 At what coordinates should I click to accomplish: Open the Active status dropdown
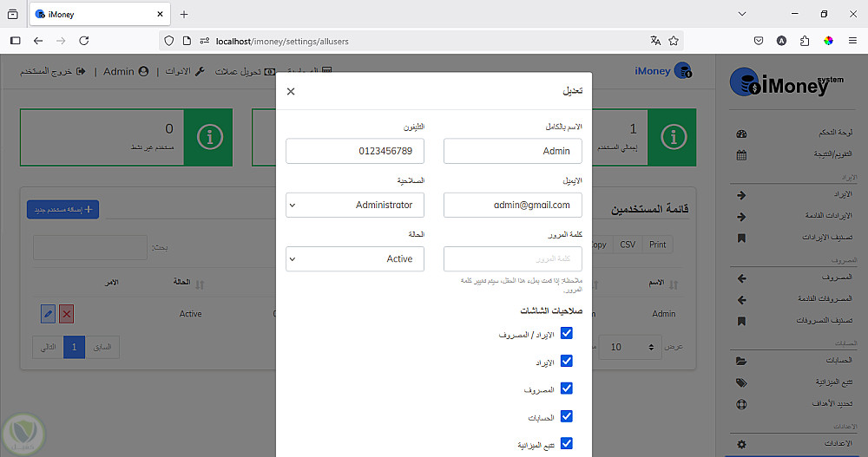tap(355, 259)
